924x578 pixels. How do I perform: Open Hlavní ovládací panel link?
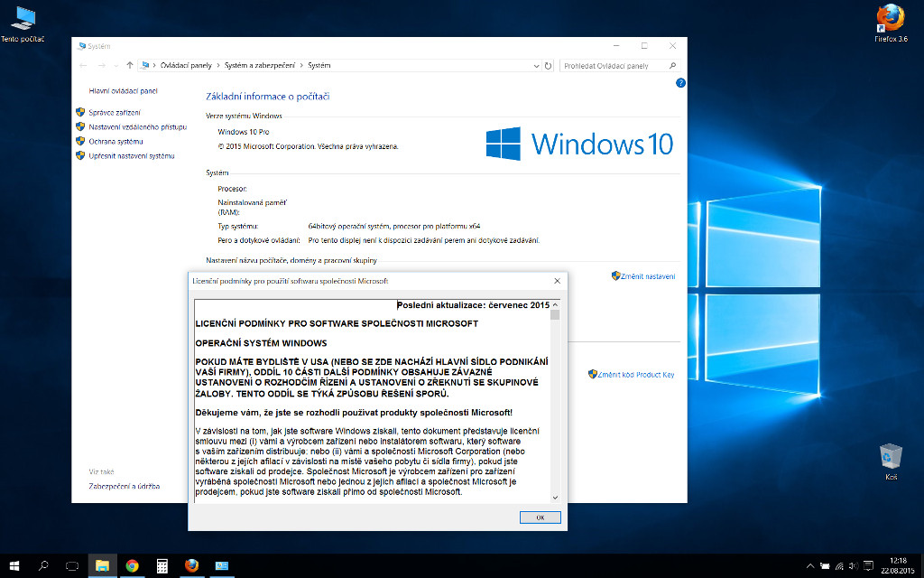click(x=123, y=91)
